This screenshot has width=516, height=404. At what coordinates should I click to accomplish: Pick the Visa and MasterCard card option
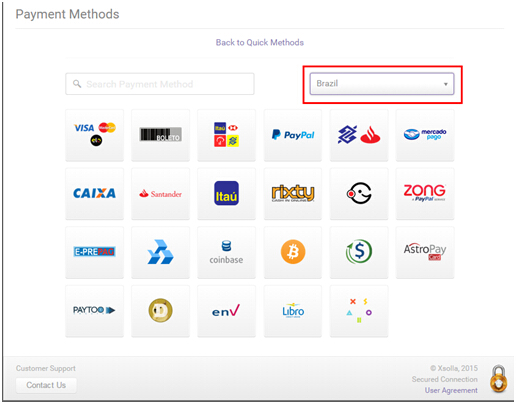94,135
